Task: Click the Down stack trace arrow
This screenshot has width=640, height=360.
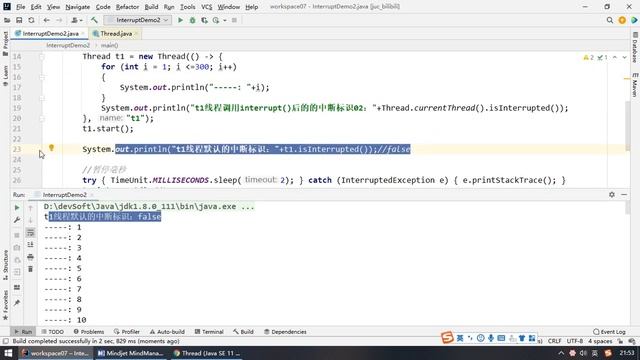Action: (31, 220)
